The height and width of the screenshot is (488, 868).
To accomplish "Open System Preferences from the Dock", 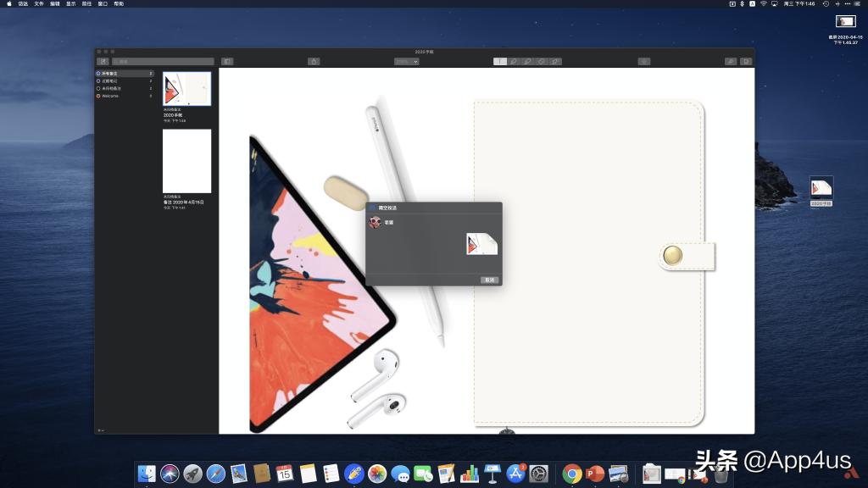I will (538, 474).
